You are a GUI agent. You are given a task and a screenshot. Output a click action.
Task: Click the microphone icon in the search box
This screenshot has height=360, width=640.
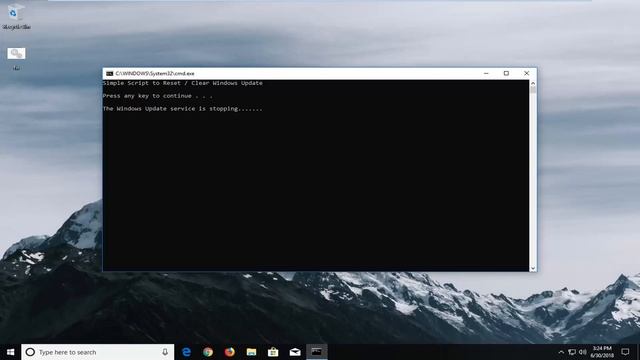(x=165, y=352)
